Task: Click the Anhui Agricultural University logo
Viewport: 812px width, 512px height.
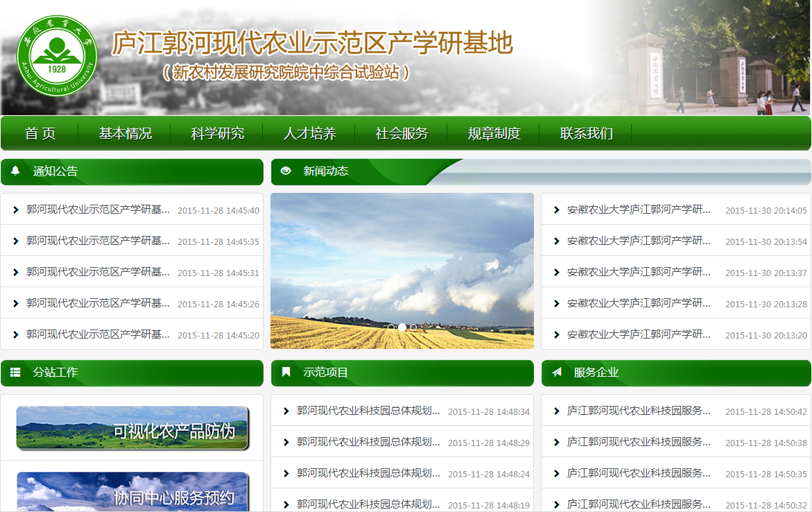Action: click(57, 58)
